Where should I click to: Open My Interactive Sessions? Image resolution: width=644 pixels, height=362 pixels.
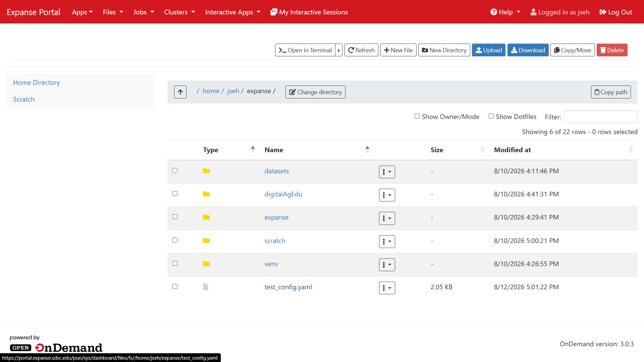coord(309,12)
